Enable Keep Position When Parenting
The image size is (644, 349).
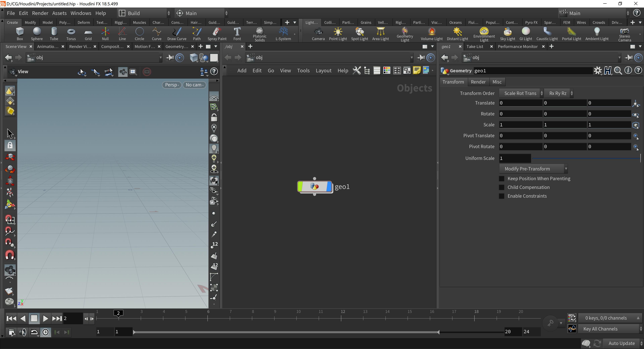[501, 179]
